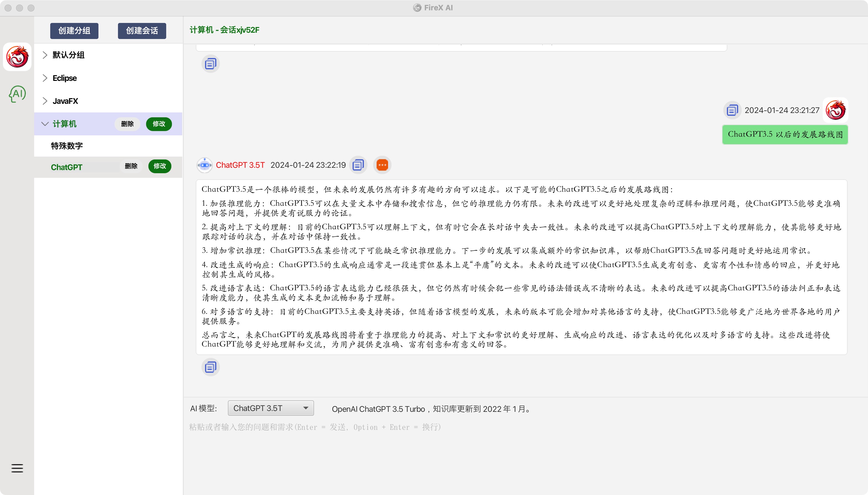This screenshot has width=868, height=495.
Task: Collapse the 计算机 group chevron
Action: (44, 124)
